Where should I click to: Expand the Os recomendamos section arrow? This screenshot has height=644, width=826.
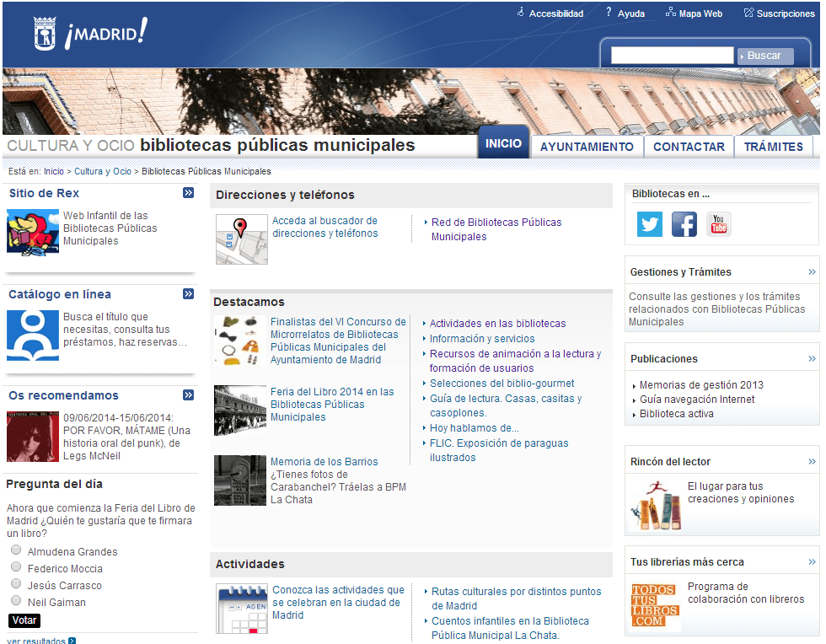pos(189,395)
